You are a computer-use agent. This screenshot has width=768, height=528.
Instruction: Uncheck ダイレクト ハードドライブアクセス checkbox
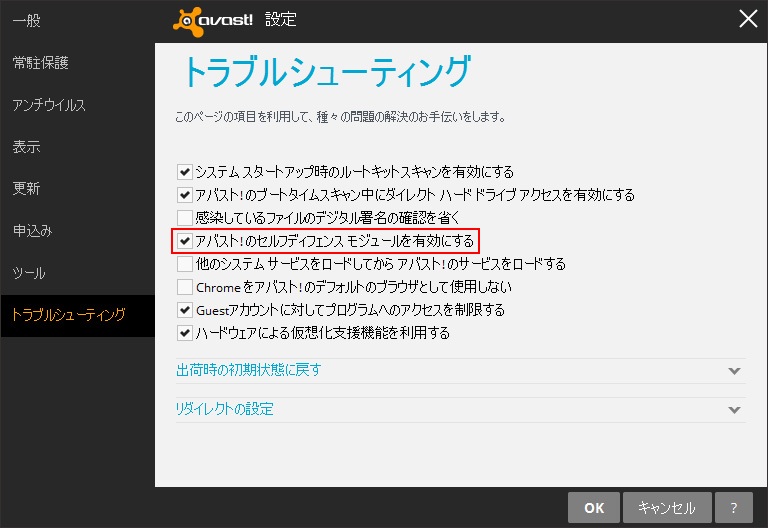[184, 195]
